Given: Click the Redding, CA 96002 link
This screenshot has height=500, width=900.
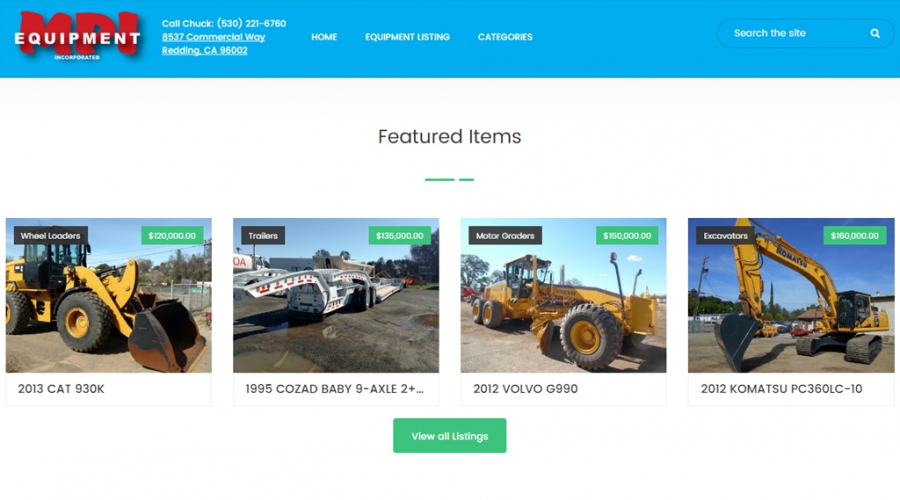Looking at the screenshot, I should [204, 51].
